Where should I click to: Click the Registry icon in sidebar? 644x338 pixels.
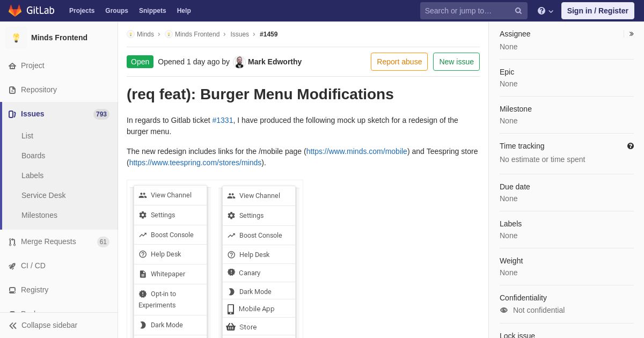coord(12,290)
